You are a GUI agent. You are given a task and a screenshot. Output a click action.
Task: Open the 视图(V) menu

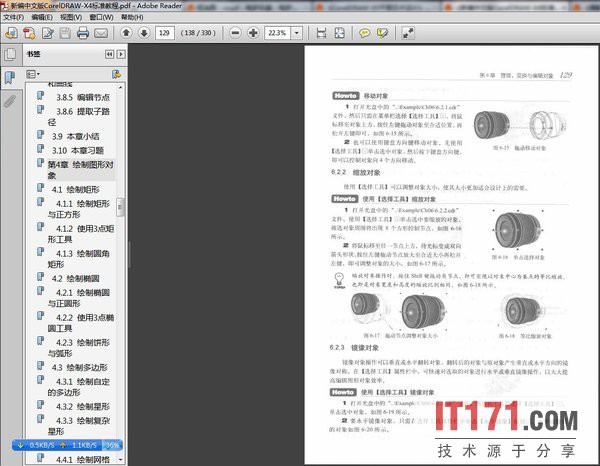[x=71, y=17]
